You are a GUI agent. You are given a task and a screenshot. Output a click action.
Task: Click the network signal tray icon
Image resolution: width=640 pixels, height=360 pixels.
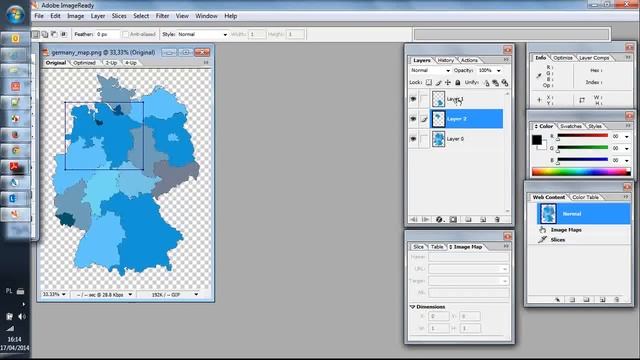pyautogui.click(x=10, y=328)
